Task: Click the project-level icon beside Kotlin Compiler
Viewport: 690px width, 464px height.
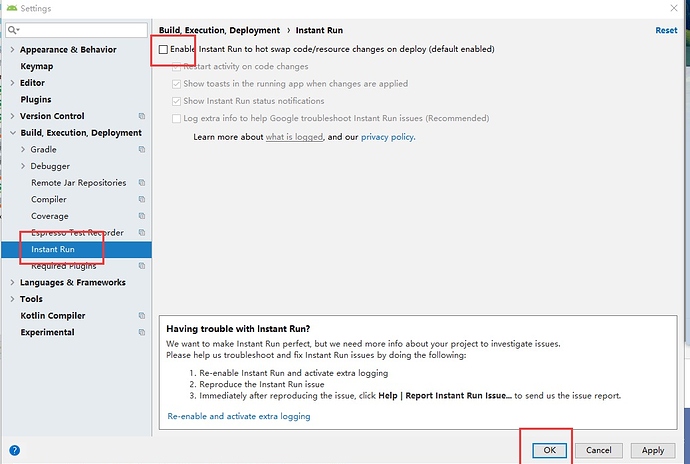Action: (x=142, y=316)
